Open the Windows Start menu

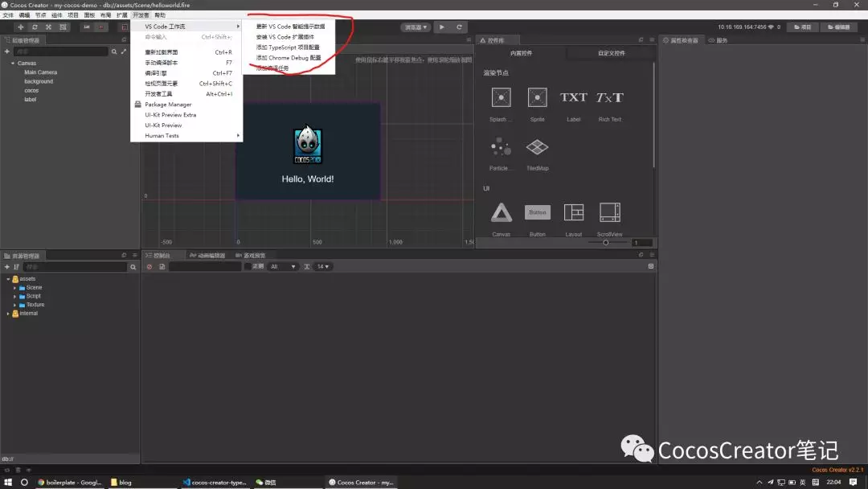click(8, 483)
